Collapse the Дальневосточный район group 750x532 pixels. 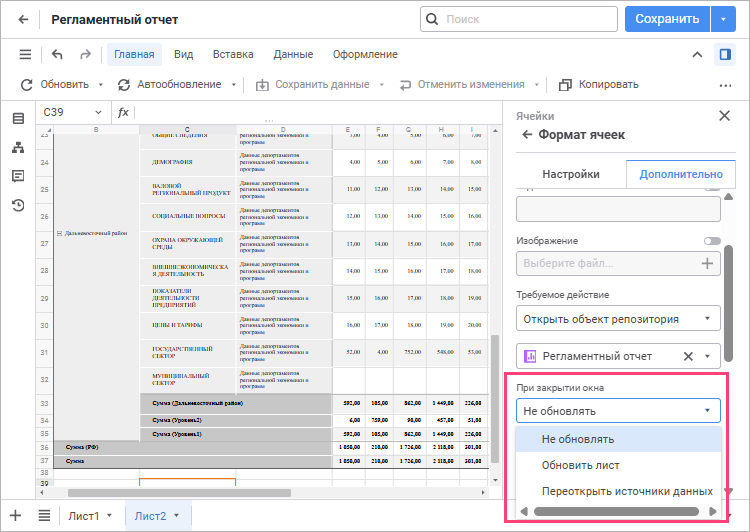click(59, 233)
